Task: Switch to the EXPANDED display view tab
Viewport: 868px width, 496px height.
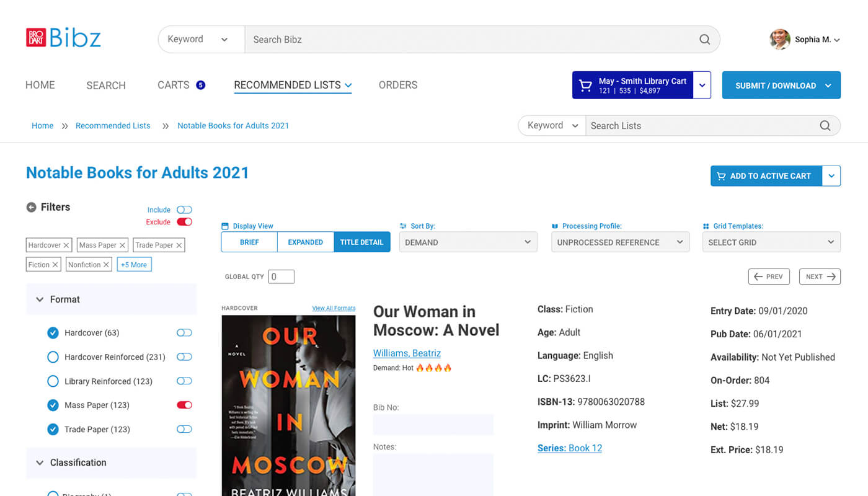Action: (x=305, y=242)
